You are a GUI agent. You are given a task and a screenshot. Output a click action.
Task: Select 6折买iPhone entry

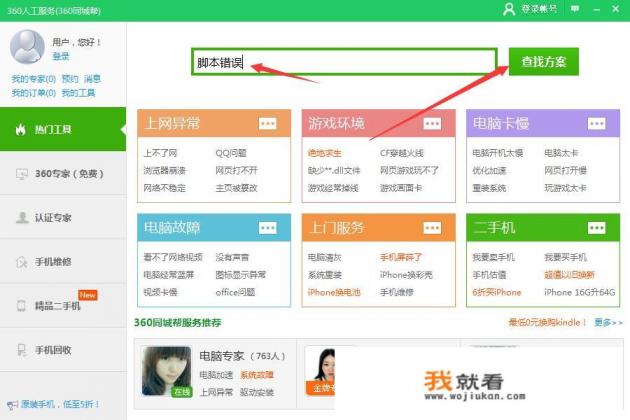point(497,292)
